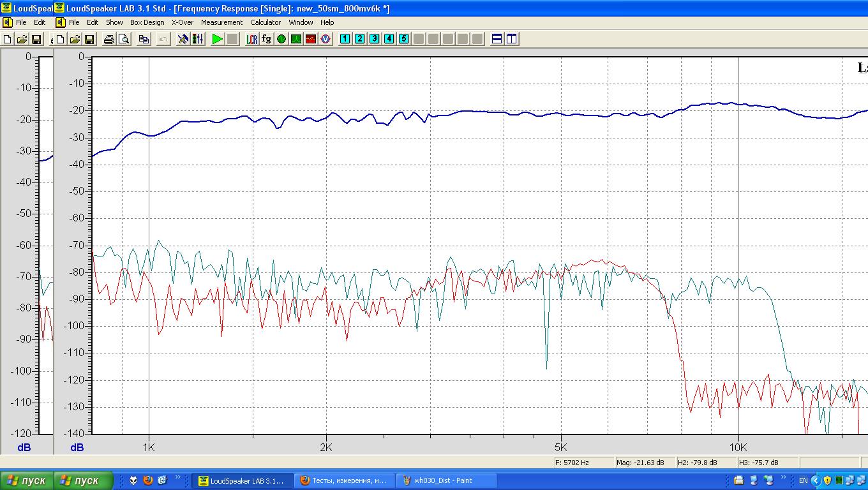
Task: Open the voltmeter V icon
Action: pos(325,39)
